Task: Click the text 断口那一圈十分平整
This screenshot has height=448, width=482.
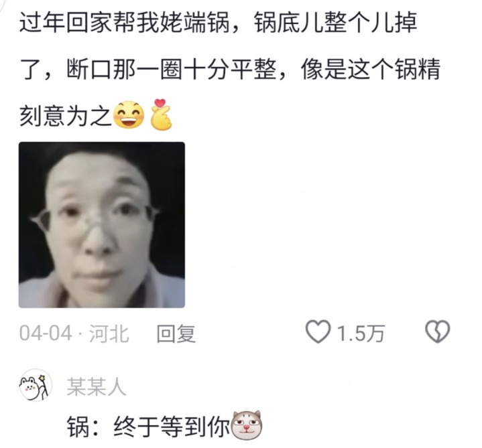Action: [x=172, y=69]
